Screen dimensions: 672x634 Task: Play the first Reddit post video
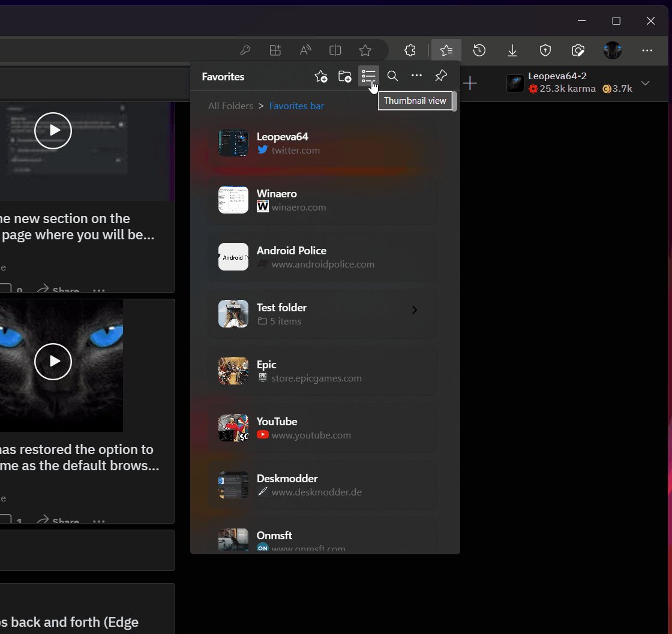pos(53,131)
